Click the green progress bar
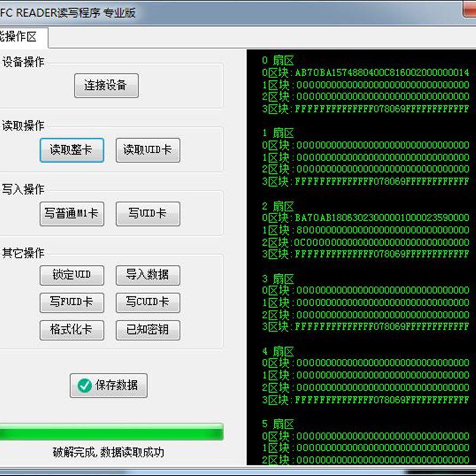The height and width of the screenshot is (476, 476). coord(111,431)
